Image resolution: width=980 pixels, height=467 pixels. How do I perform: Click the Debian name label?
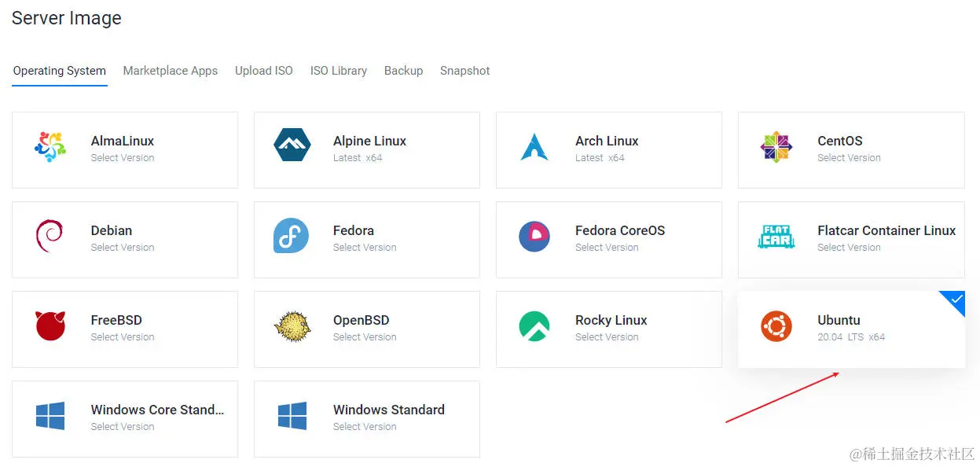(112, 231)
